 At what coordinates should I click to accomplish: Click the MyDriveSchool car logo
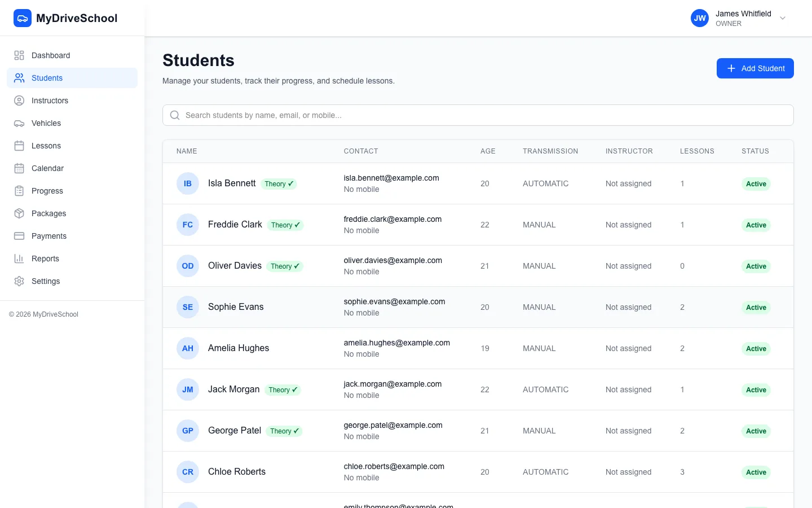point(23,17)
